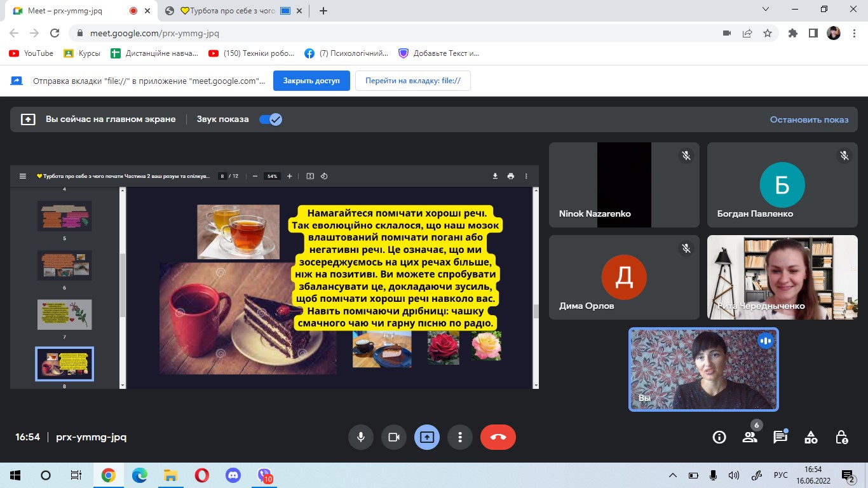
Task: Click the camera indicator in address bar
Action: pos(727,33)
